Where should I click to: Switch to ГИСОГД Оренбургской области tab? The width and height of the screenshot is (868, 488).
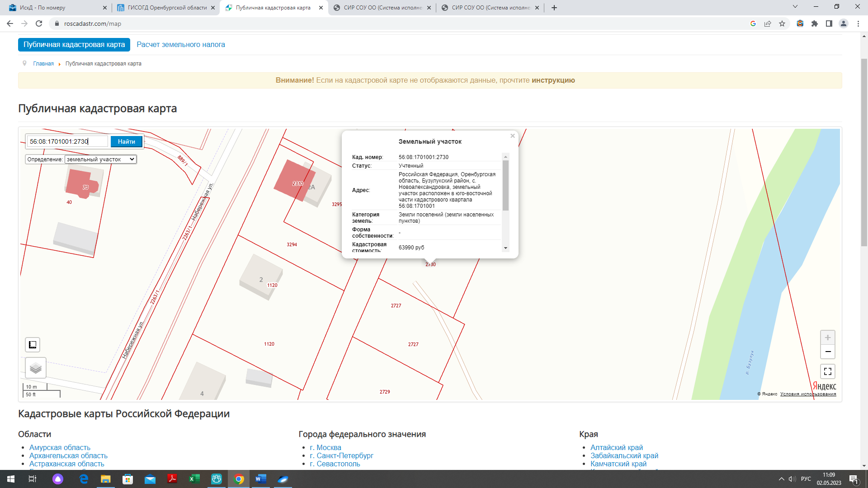(166, 8)
